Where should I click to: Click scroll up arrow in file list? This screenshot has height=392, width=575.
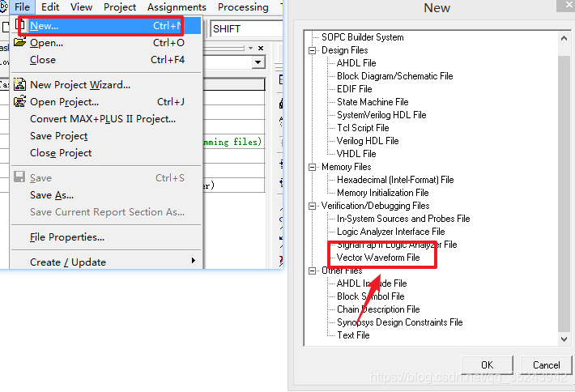click(x=564, y=38)
